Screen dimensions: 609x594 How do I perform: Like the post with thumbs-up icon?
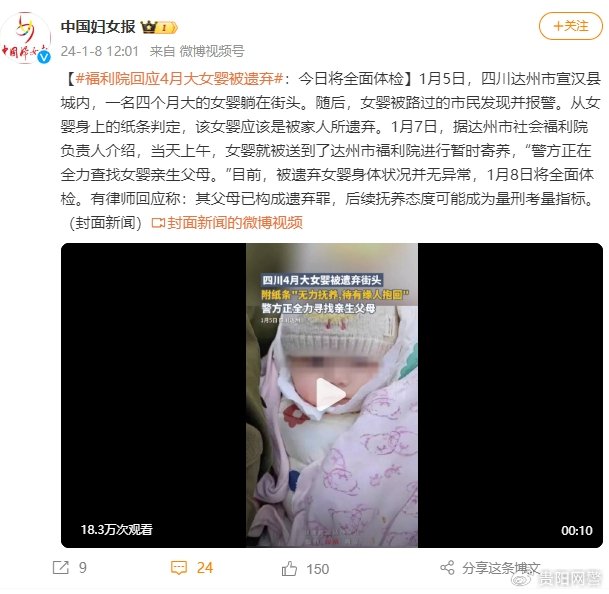coord(289,569)
